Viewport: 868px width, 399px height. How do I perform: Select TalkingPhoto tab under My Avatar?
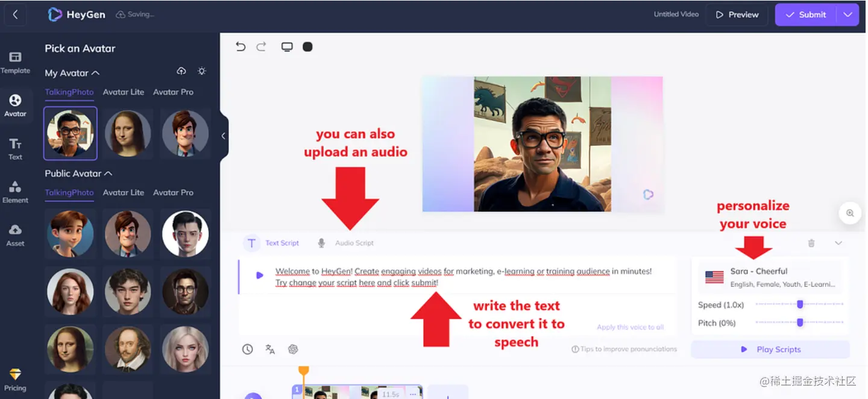point(69,92)
